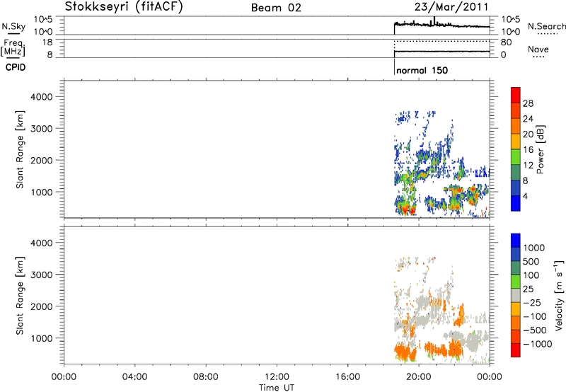Click the 'Velocity [m s-1]' colorbar label
566x392 pixels.
pyautogui.click(x=558, y=295)
